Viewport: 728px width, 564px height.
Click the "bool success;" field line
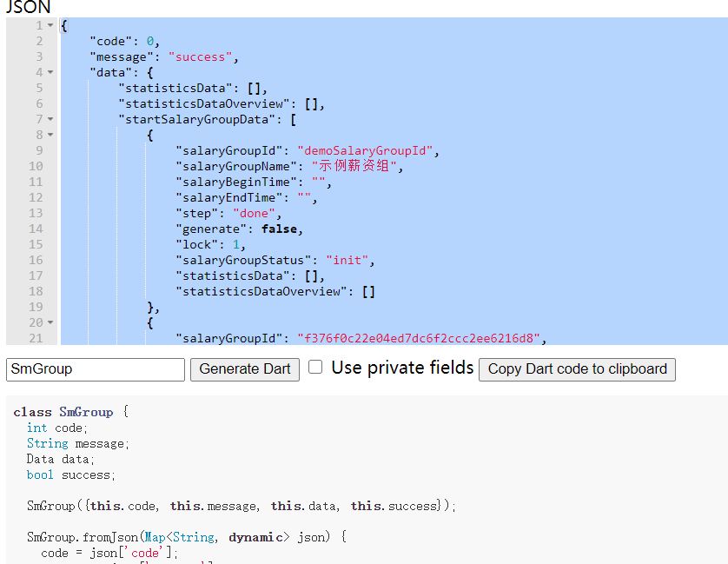click(70, 474)
